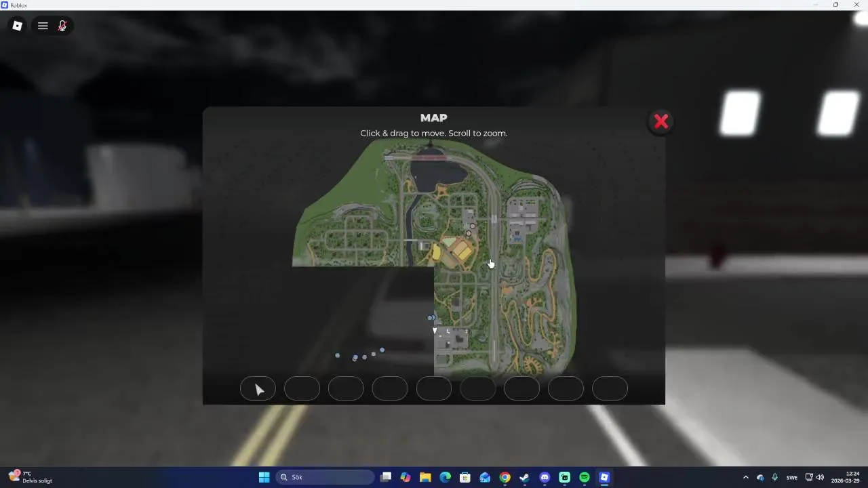Restore down the Roblox window
This screenshot has width=868, height=488.
click(835, 5)
